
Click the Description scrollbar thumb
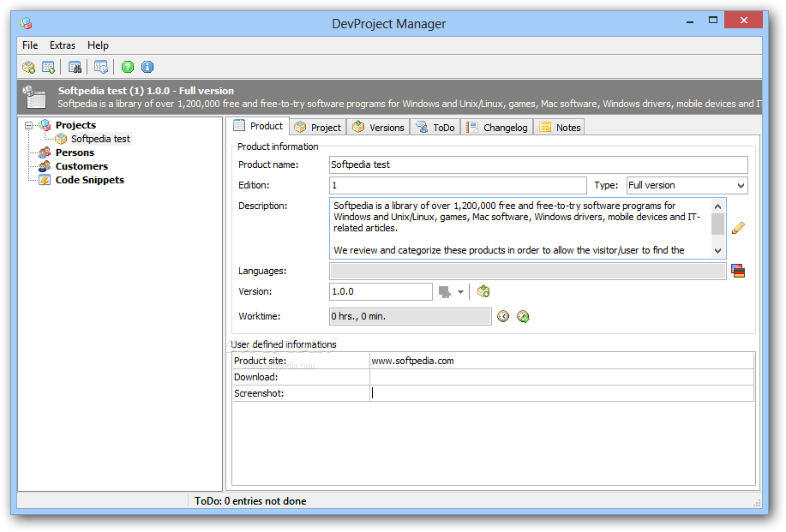717,224
